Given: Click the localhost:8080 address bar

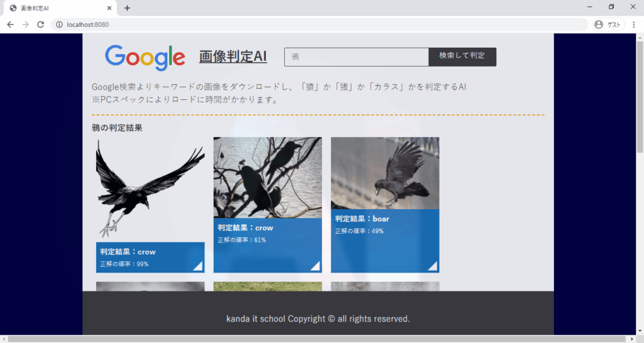Looking at the screenshot, I should pyautogui.click(x=314, y=24).
